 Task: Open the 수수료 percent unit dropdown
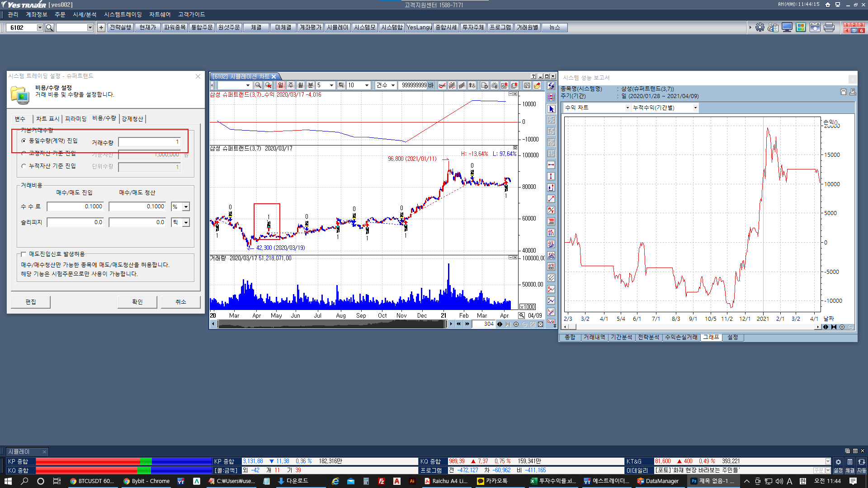(x=186, y=207)
